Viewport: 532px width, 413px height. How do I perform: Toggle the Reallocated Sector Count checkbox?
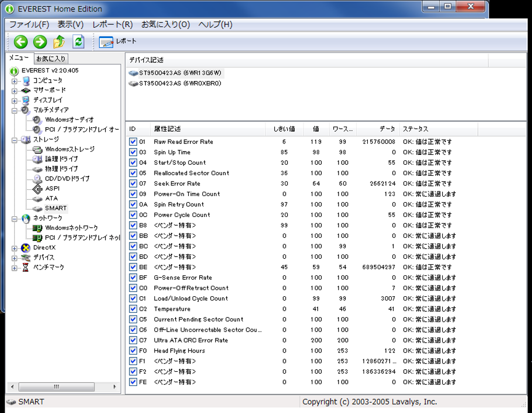pyautogui.click(x=133, y=173)
